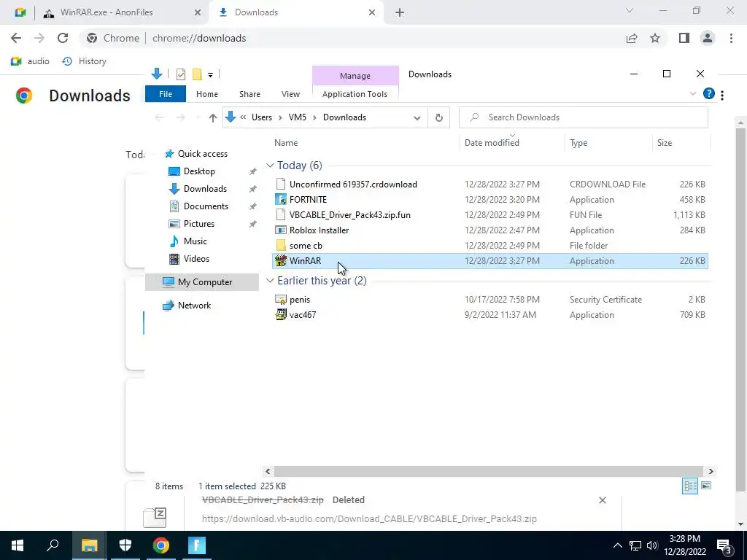This screenshot has width=747, height=560.
Task: Click the Properties quick access icon
Action: [x=181, y=74]
